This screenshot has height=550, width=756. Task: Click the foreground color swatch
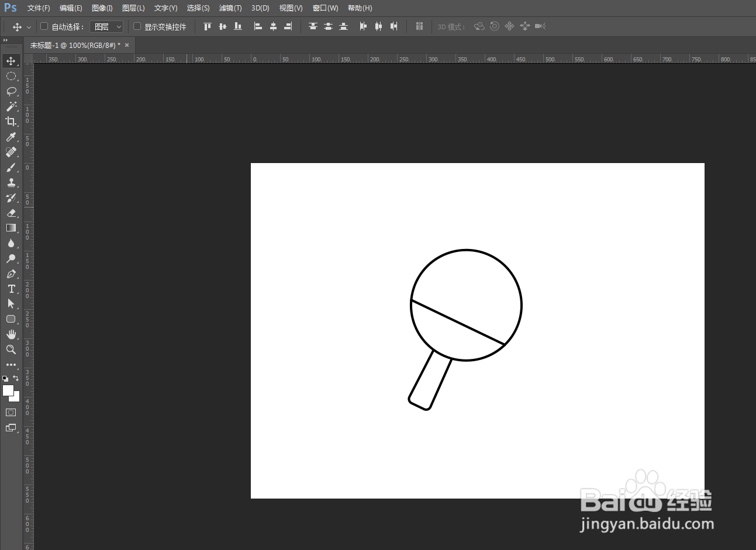tap(8, 390)
